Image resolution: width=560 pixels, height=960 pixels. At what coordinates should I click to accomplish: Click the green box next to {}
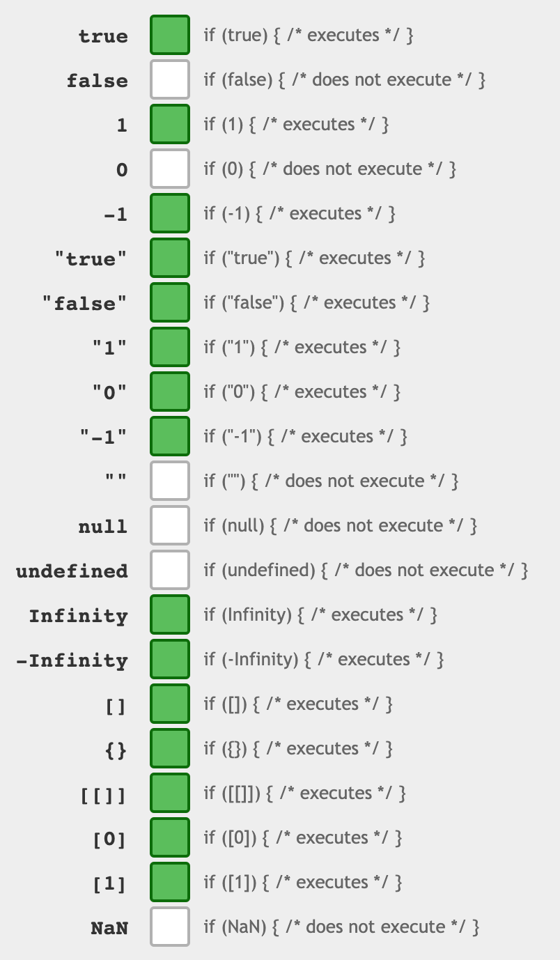[169, 748]
